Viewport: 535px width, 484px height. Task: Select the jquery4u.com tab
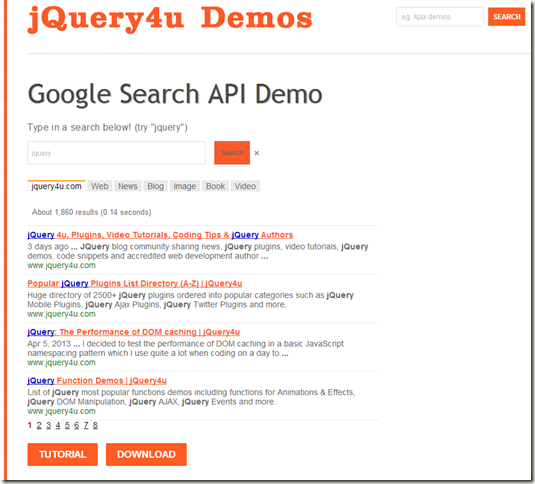tap(56, 186)
